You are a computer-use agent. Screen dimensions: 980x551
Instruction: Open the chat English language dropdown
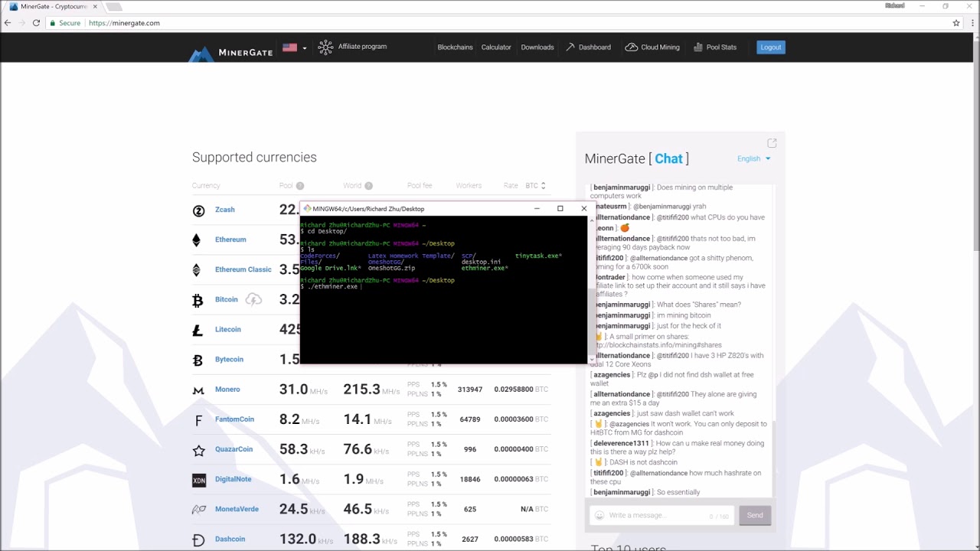tap(753, 158)
